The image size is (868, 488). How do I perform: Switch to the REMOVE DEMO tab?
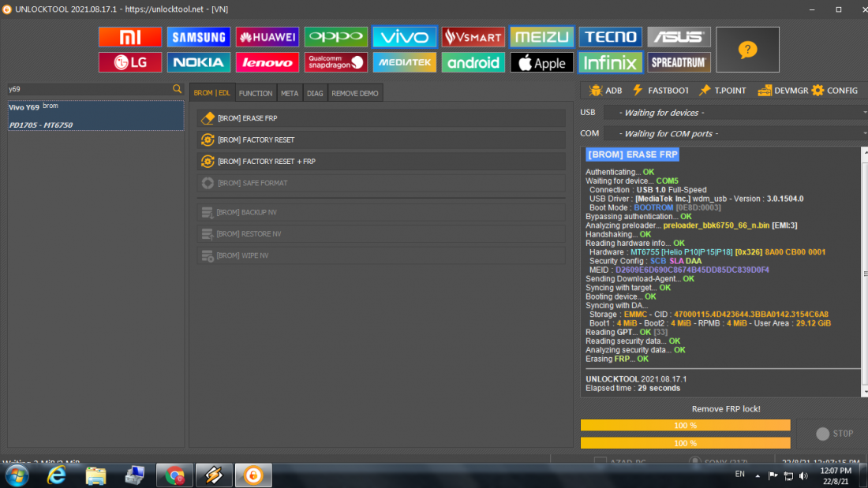355,93
